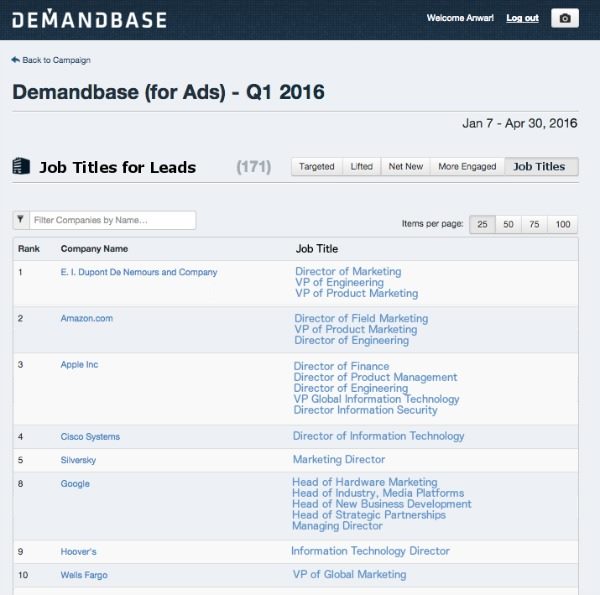600x595 pixels.
Task: Click Director of Finance title
Action: pos(341,366)
